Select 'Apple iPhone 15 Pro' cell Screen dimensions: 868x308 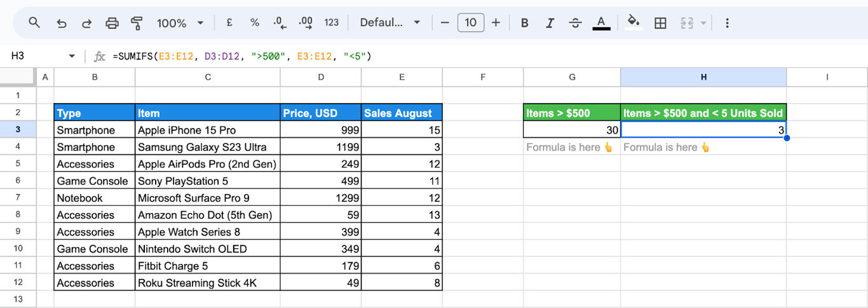(x=208, y=130)
